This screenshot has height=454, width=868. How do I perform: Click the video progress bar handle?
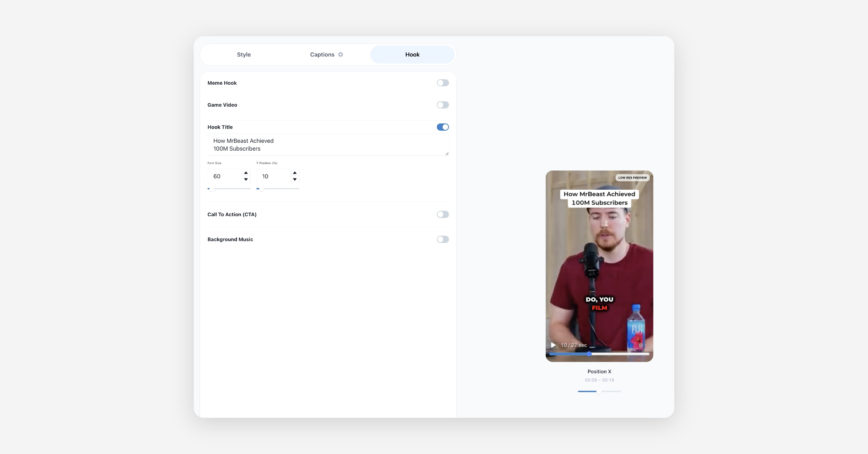589,354
